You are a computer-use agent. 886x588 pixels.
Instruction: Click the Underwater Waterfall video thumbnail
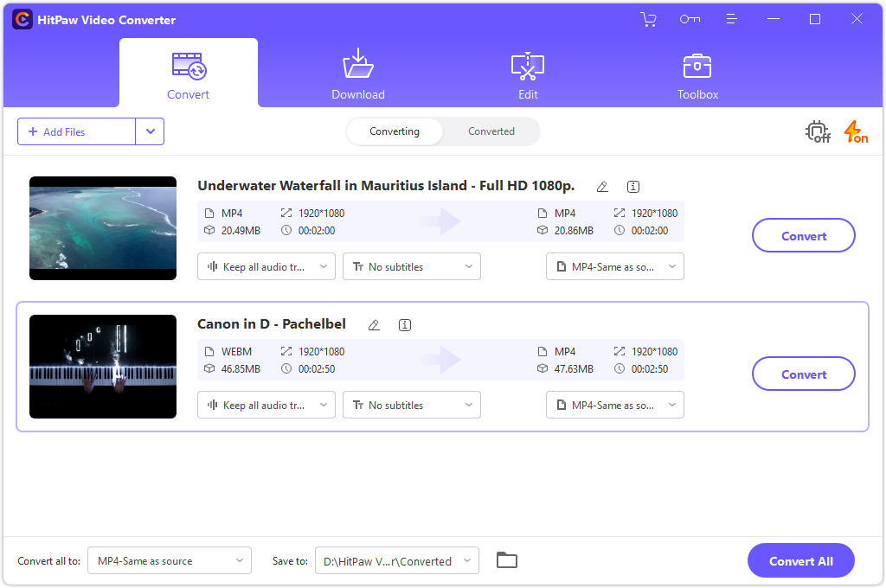pyautogui.click(x=103, y=228)
